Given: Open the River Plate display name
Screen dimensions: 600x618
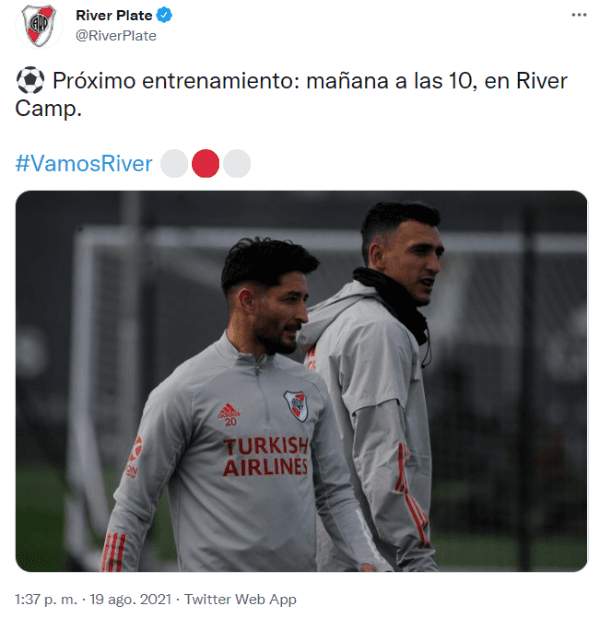Looking at the screenshot, I should [x=114, y=15].
